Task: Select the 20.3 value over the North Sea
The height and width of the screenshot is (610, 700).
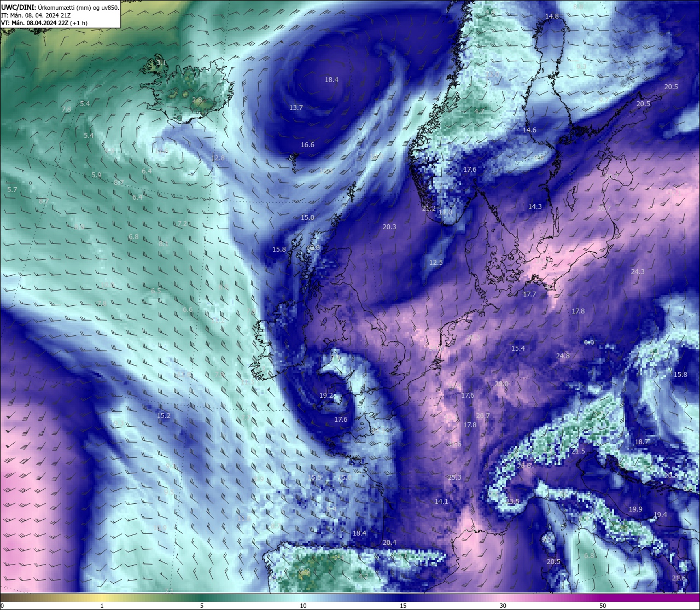Action: pos(389,227)
